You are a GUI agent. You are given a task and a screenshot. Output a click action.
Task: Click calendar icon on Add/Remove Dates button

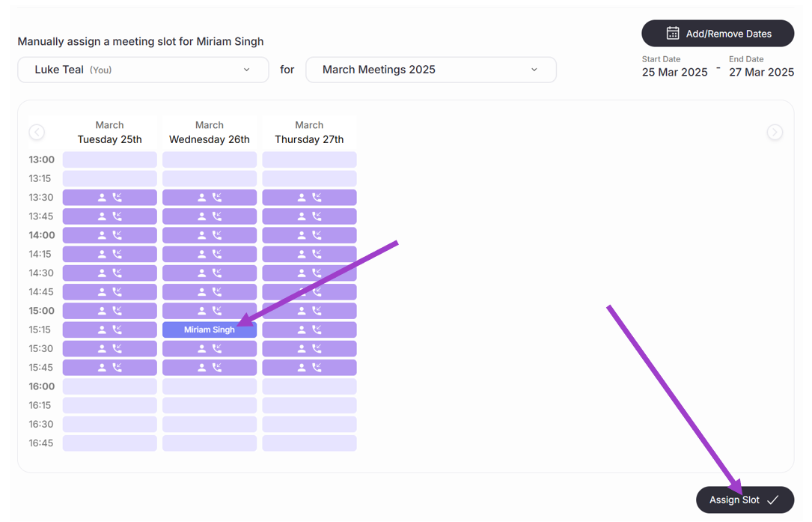tap(673, 33)
